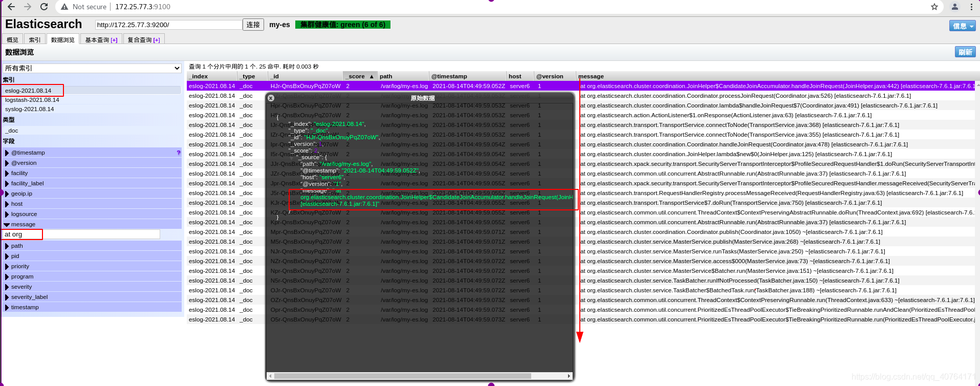Open the 基本查询 tab
The width and height of the screenshot is (980, 386).
pyautogui.click(x=101, y=39)
